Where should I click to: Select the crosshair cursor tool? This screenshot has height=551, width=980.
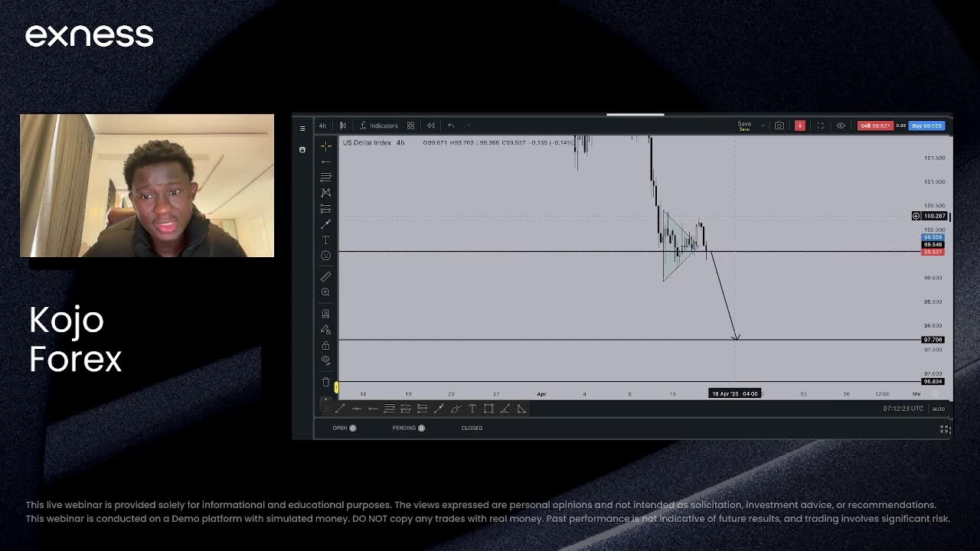tap(325, 145)
